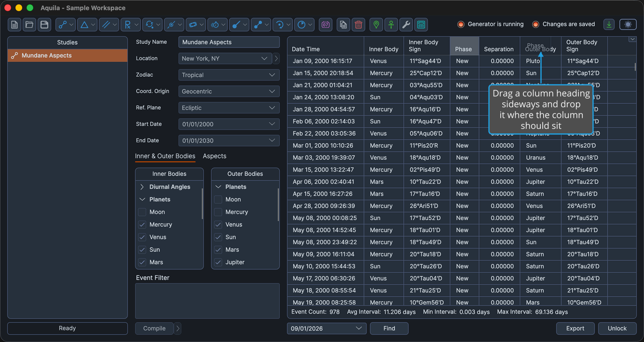
Task: Open the Ref. Plane Ecliptic dropdown
Action: click(x=229, y=108)
